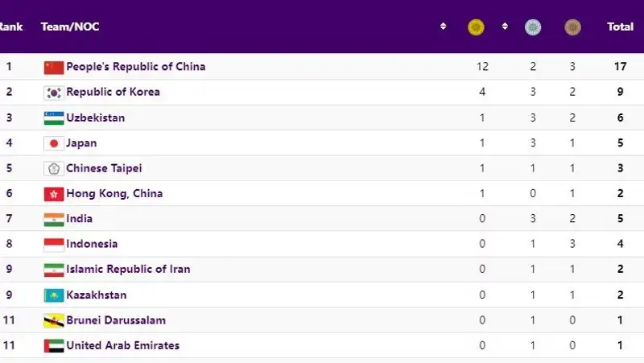Open the Hong Kong, China team link
The image size is (644, 363).
click(x=114, y=193)
